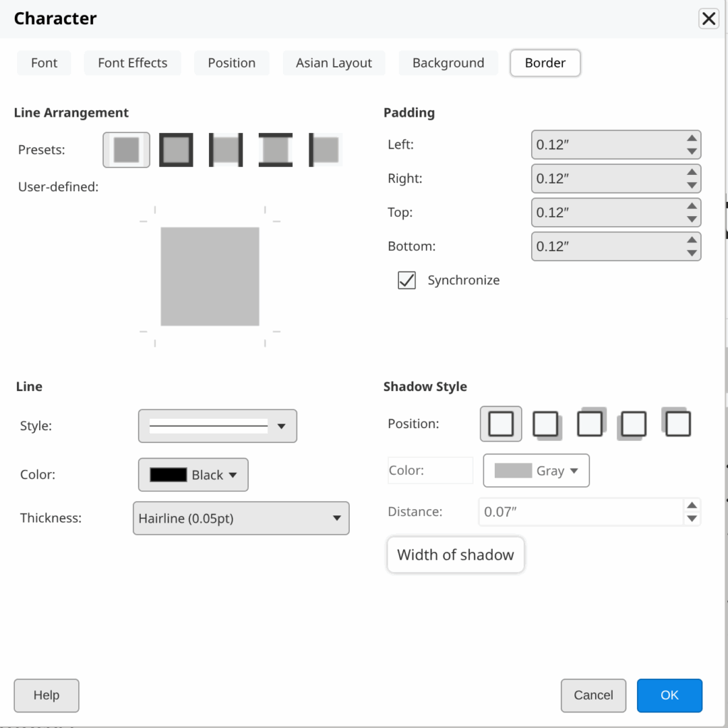Image resolution: width=728 pixels, height=728 pixels.
Task: Click OK to apply the border settings
Action: [669, 695]
